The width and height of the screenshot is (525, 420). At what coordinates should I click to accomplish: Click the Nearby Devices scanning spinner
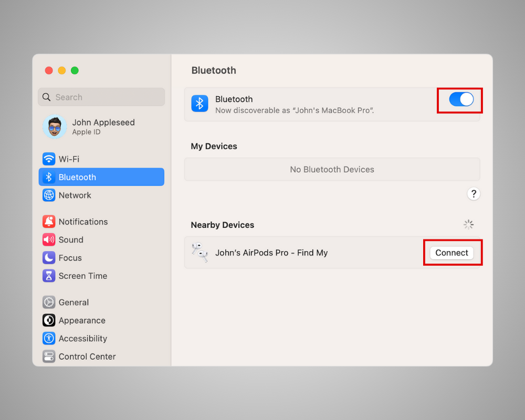coord(468,224)
